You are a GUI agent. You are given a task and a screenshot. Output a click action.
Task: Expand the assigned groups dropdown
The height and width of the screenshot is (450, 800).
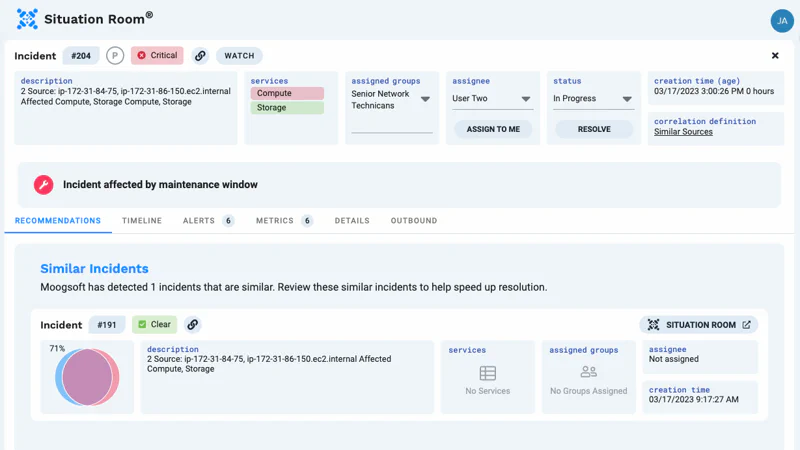425,100
